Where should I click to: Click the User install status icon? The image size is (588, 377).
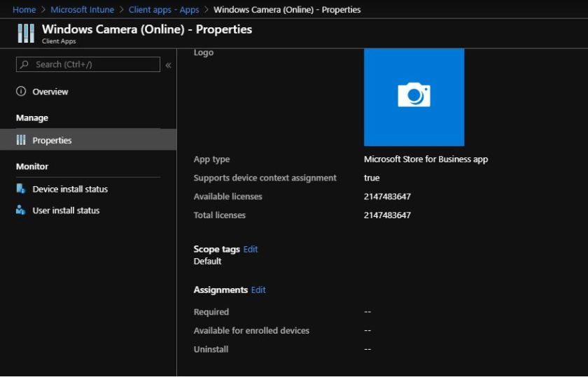coord(21,211)
